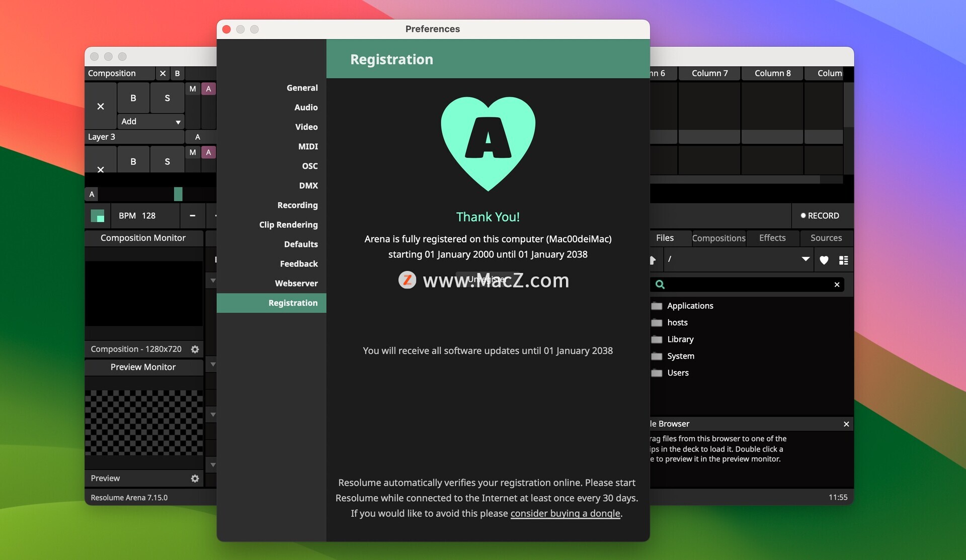This screenshot has width=966, height=560.
Task: Open the path dropdown arrow in Files
Action: coord(806,259)
